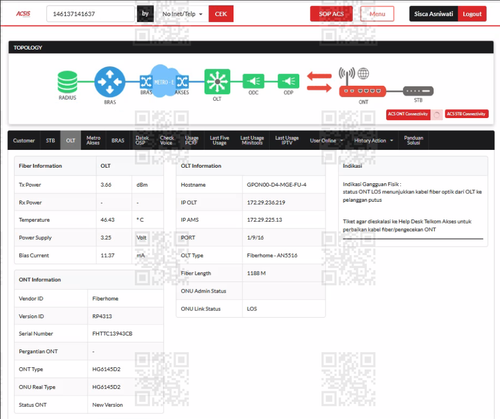The image size is (500, 419).
Task: Click the ONU Link Status value LOS
Action: pos(252,309)
